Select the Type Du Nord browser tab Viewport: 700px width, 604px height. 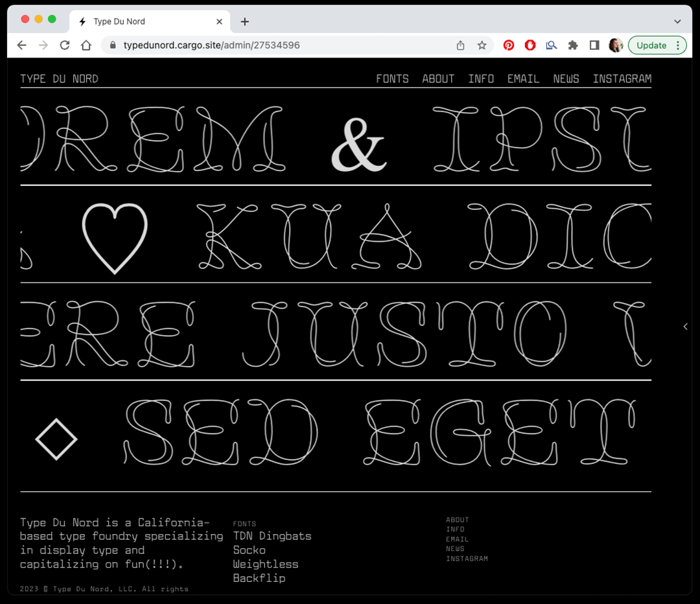point(150,21)
